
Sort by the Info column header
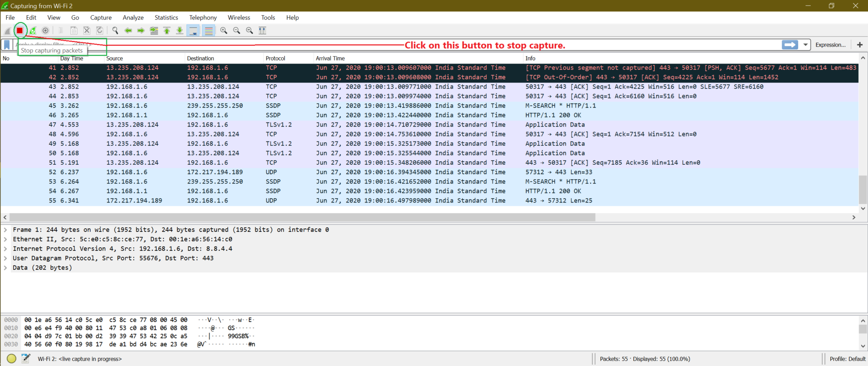click(691, 58)
